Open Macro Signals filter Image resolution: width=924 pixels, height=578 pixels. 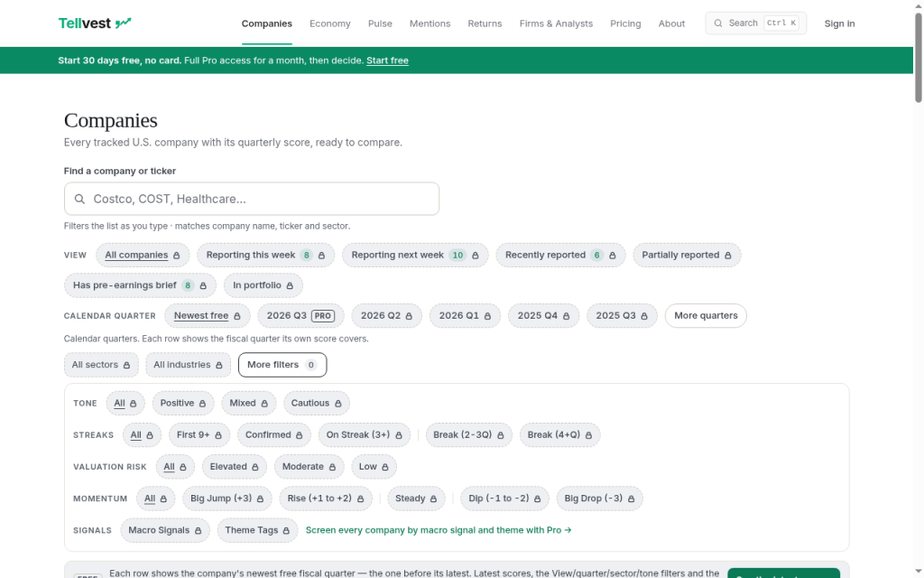pyautogui.click(x=164, y=530)
